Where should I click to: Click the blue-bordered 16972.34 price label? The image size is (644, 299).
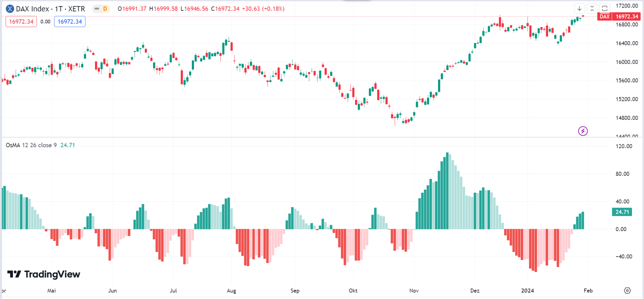69,21
